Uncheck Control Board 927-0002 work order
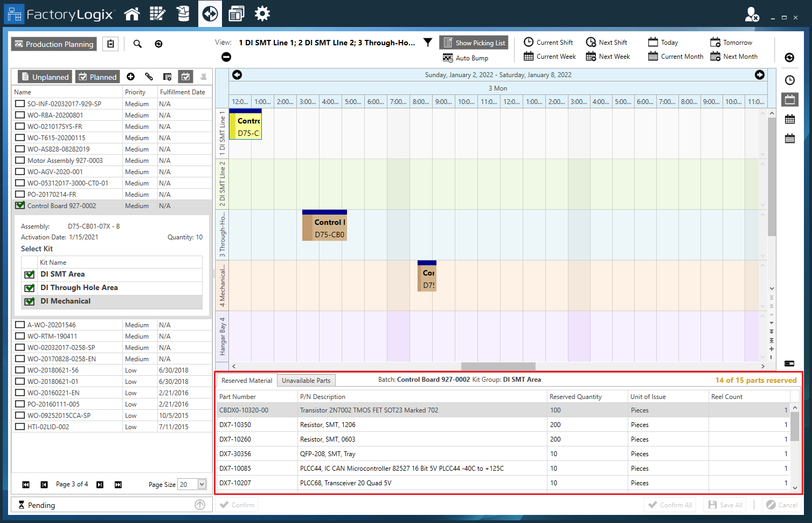 pos(20,205)
